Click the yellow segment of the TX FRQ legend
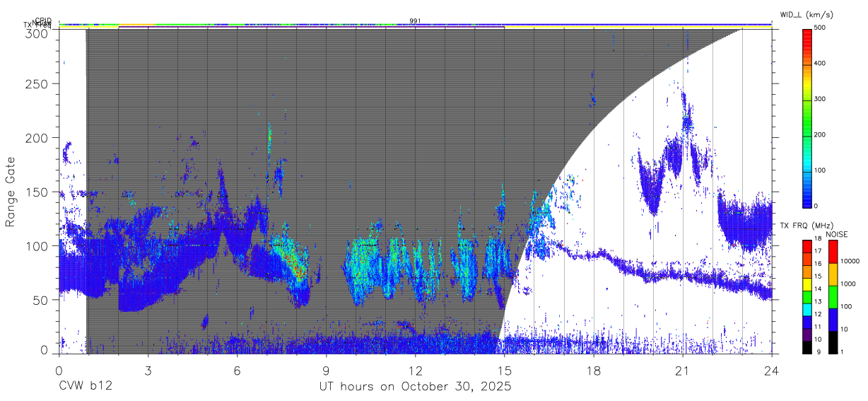 807,283
